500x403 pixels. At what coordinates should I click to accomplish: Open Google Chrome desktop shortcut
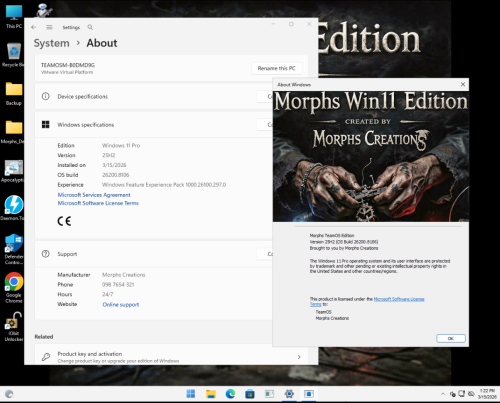(x=14, y=287)
